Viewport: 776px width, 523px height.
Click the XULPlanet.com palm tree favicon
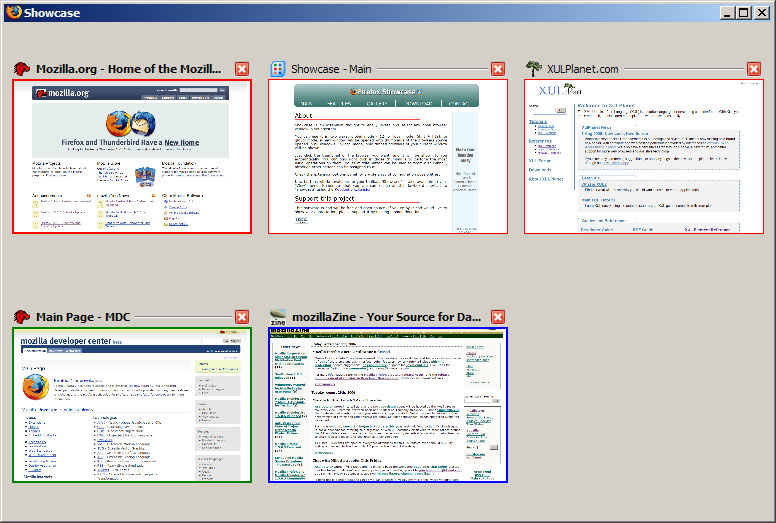(534, 69)
